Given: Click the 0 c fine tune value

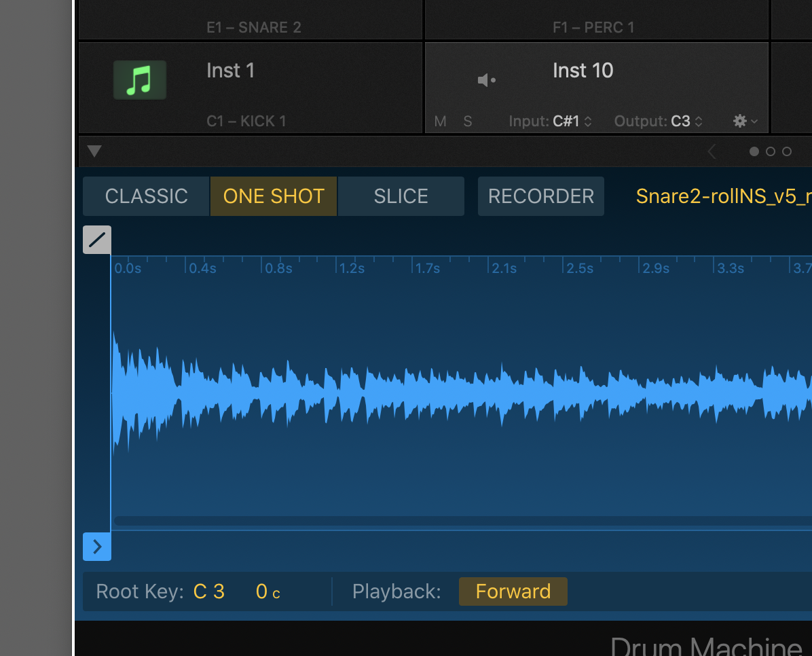Looking at the screenshot, I should click(267, 591).
